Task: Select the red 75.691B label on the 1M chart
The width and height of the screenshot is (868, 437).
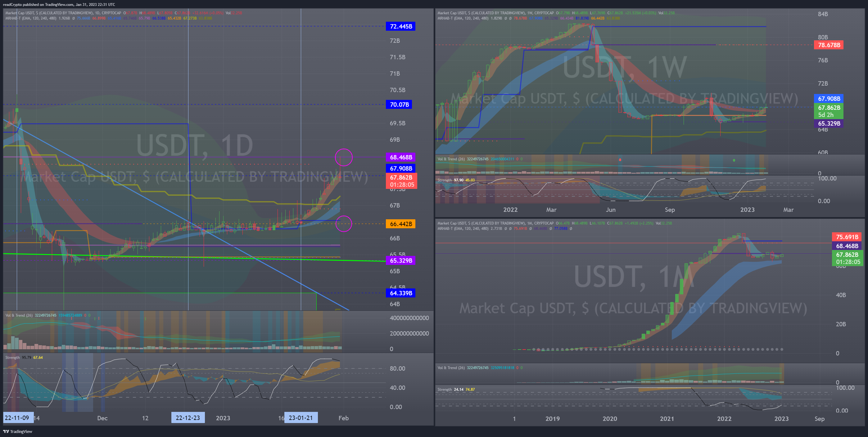Action: click(847, 237)
